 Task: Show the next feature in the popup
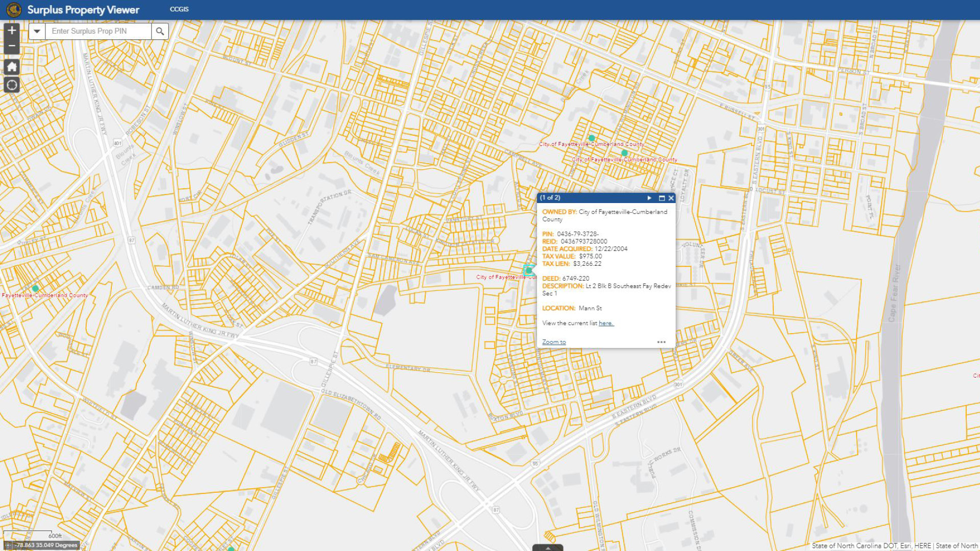pos(649,198)
